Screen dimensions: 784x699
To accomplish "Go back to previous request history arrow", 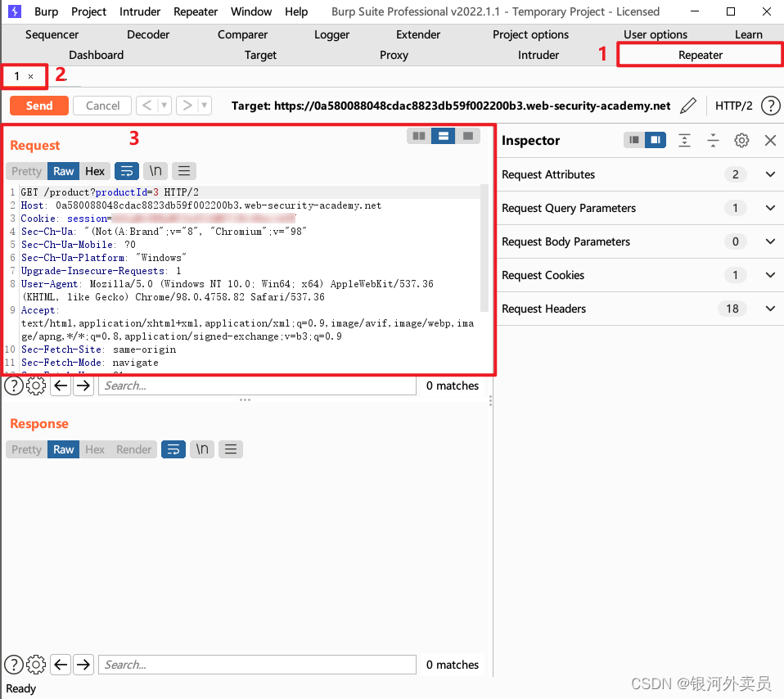I will pos(146,106).
